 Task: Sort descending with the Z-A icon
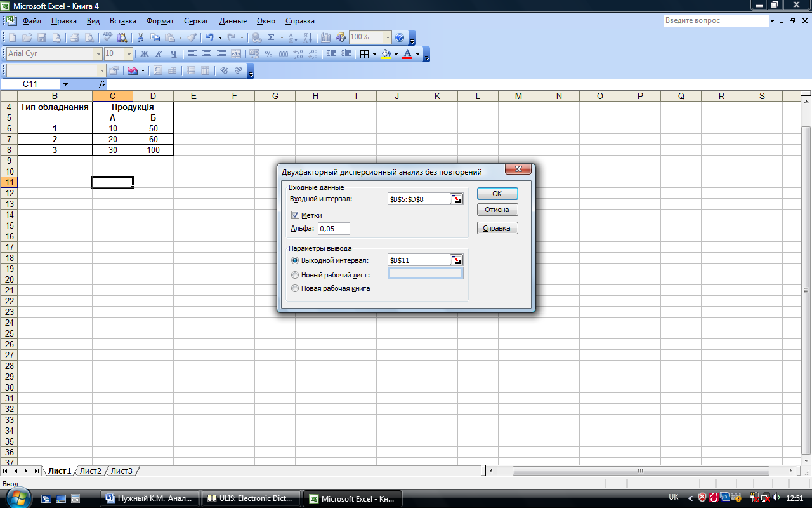tap(307, 37)
